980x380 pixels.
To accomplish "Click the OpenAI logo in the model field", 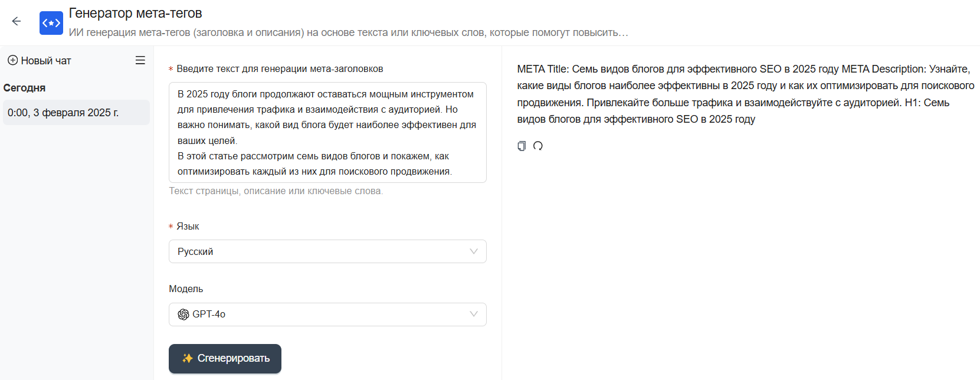I will click(x=183, y=315).
